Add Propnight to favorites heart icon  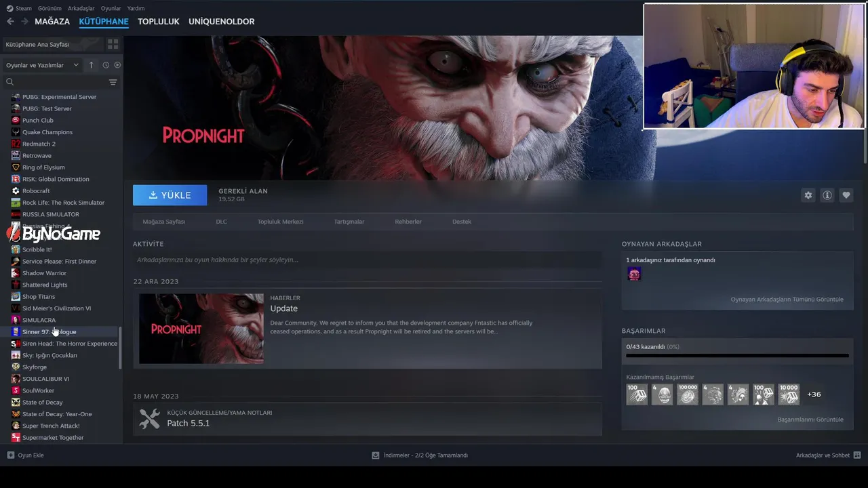click(x=846, y=195)
